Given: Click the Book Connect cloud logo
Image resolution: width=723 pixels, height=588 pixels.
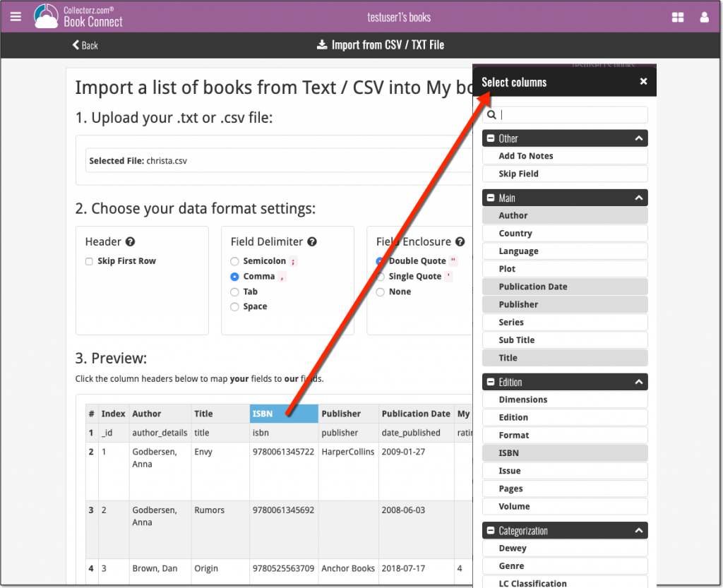Looking at the screenshot, I should click(x=44, y=16).
